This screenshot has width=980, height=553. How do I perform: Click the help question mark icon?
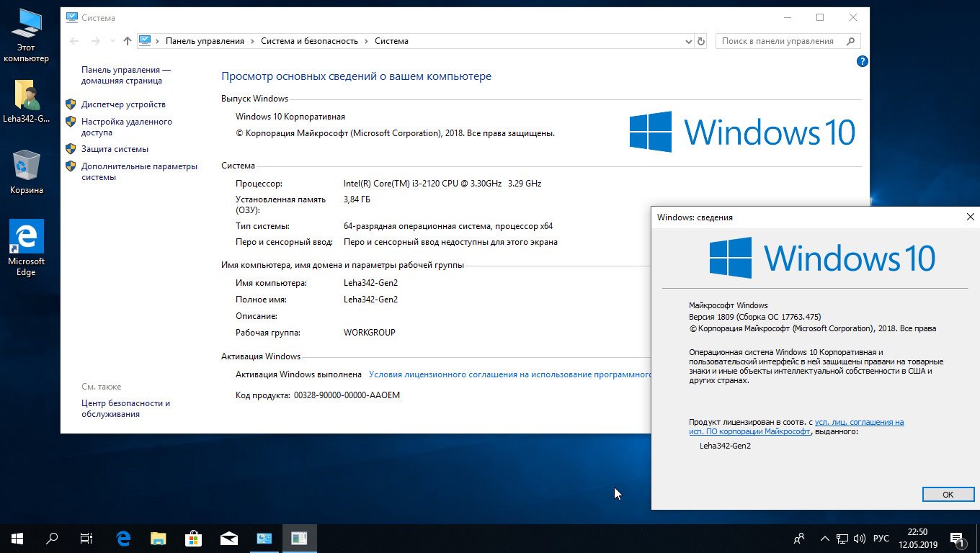(862, 62)
